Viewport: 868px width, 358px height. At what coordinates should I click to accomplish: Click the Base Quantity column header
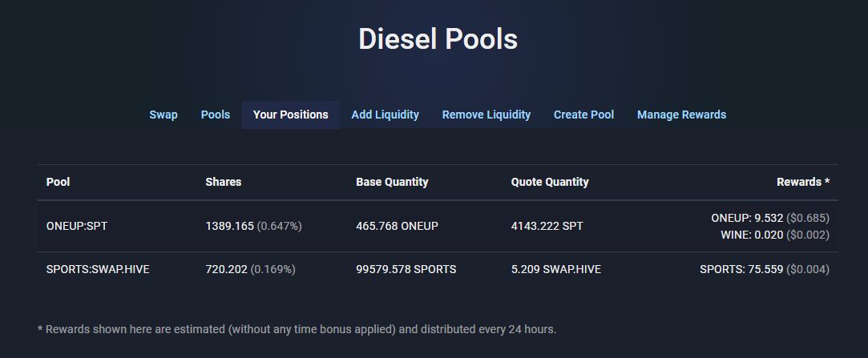point(392,182)
